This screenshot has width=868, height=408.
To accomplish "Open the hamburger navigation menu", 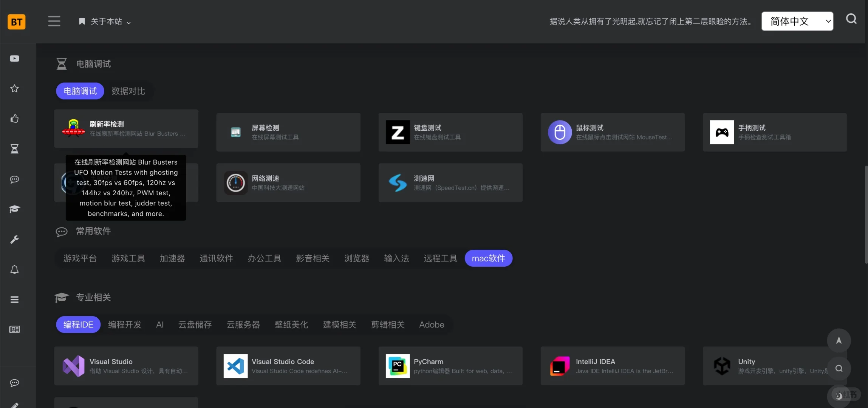I will (54, 21).
